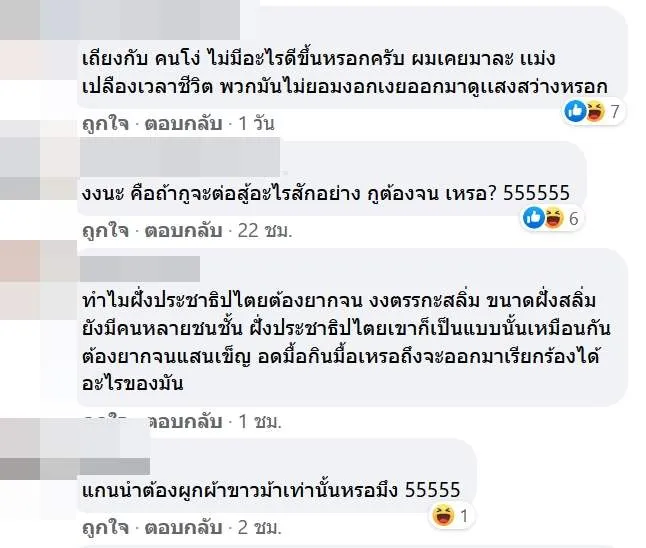
Task: Click the '2 ชม.' timestamp link
Action: click(x=260, y=528)
